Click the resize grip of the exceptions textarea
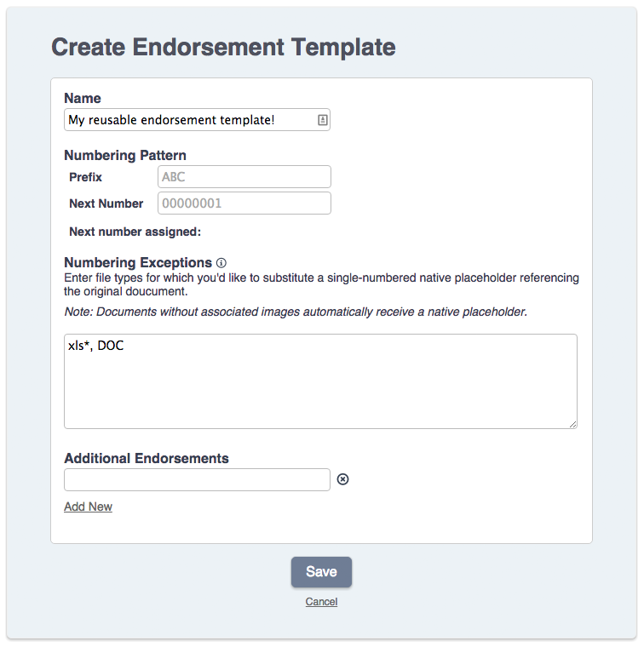 click(572, 424)
